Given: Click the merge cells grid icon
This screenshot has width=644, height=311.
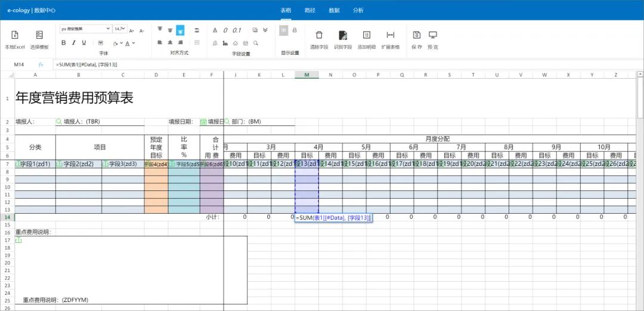Looking at the screenshot, I should click(x=197, y=42).
